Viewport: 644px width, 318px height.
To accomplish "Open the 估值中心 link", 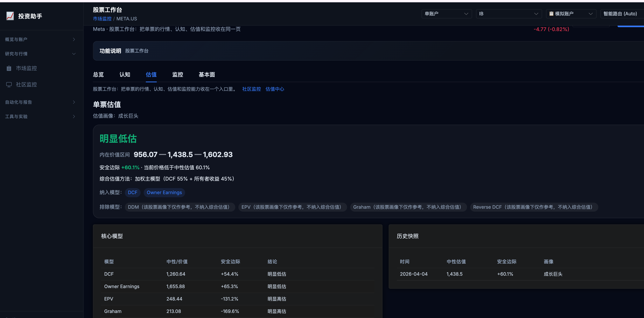I will 275,89.
